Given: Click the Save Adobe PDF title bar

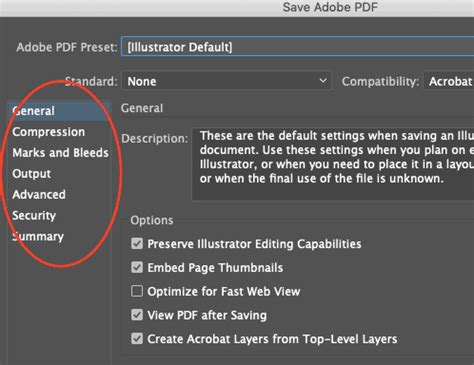Looking at the screenshot, I should (237, 8).
